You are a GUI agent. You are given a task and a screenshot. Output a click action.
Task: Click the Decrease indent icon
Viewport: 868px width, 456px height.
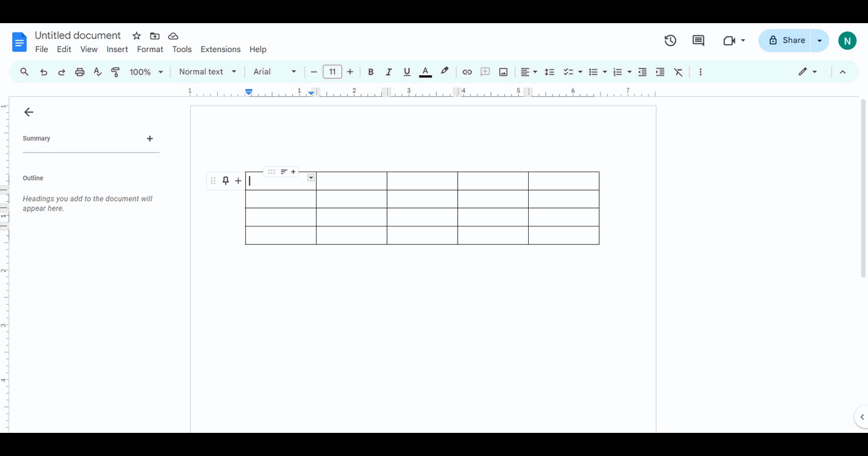642,72
